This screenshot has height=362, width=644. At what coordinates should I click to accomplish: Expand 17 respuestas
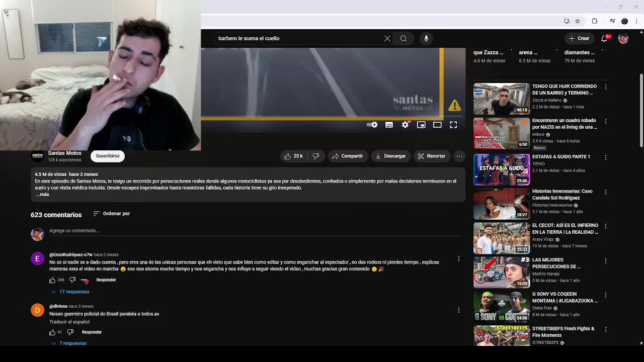(x=70, y=292)
